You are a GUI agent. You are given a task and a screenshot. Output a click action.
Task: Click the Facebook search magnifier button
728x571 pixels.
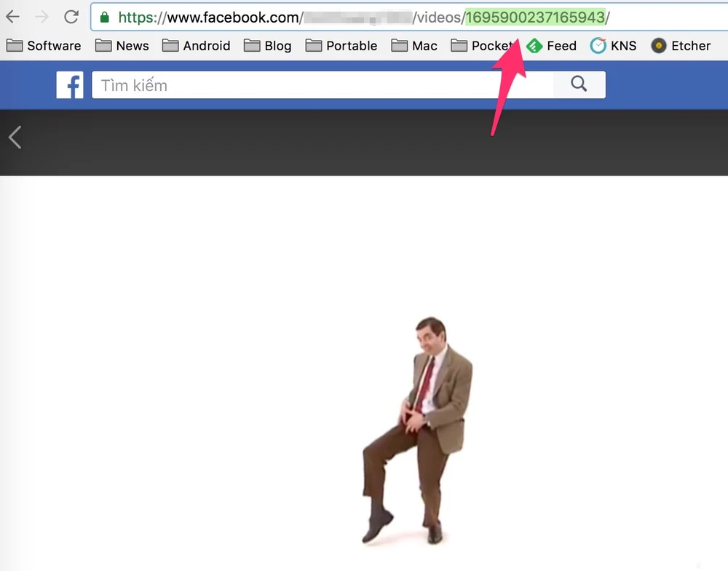579,84
